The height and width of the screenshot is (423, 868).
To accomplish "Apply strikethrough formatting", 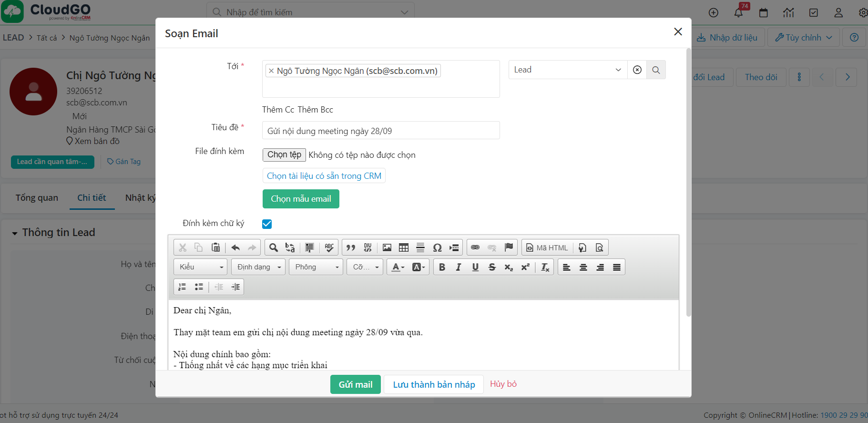I will tap(492, 267).
